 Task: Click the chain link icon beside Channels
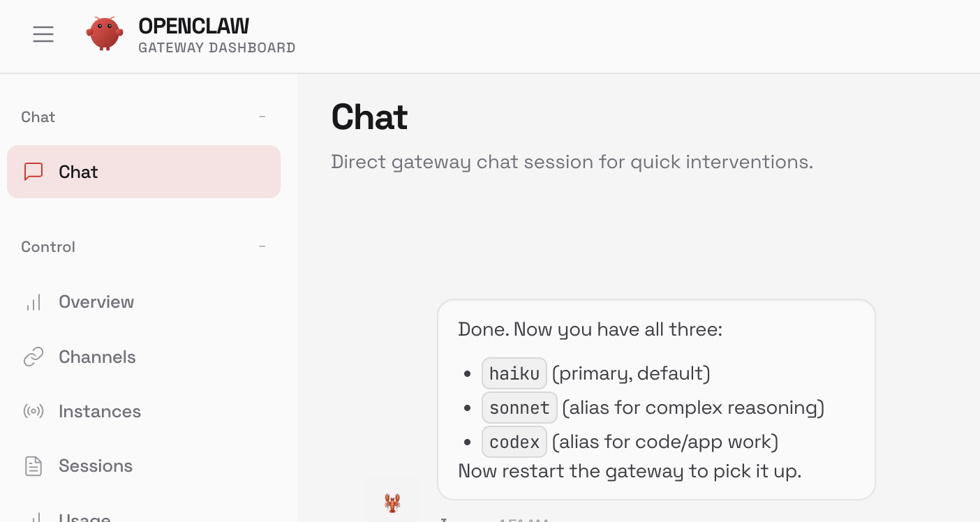(34, 357)
